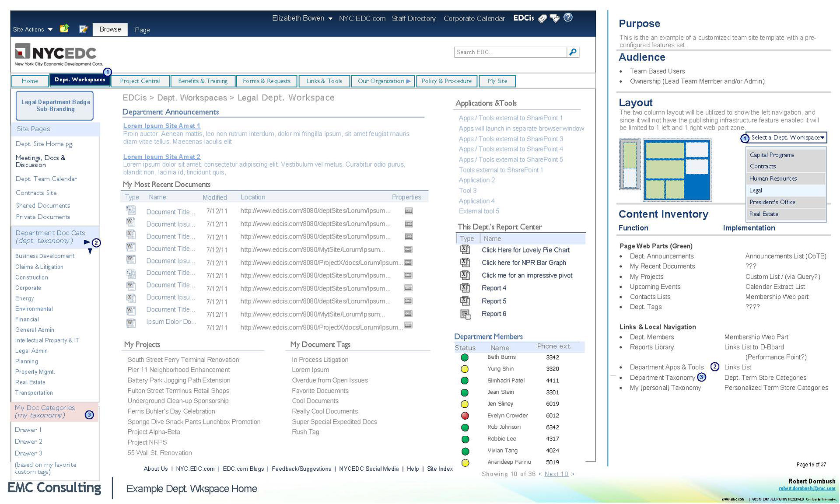The image size is (840, 504).
Task: Select Legal in the workspace list
Action: 756,190
